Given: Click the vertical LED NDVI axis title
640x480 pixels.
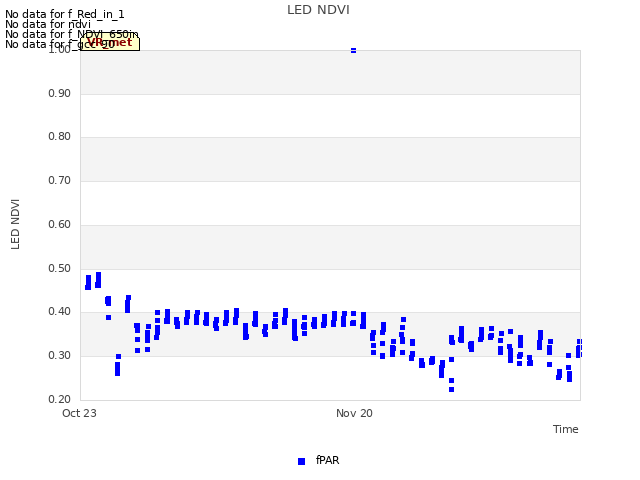Looking at the screenshot, I should 15,224.
